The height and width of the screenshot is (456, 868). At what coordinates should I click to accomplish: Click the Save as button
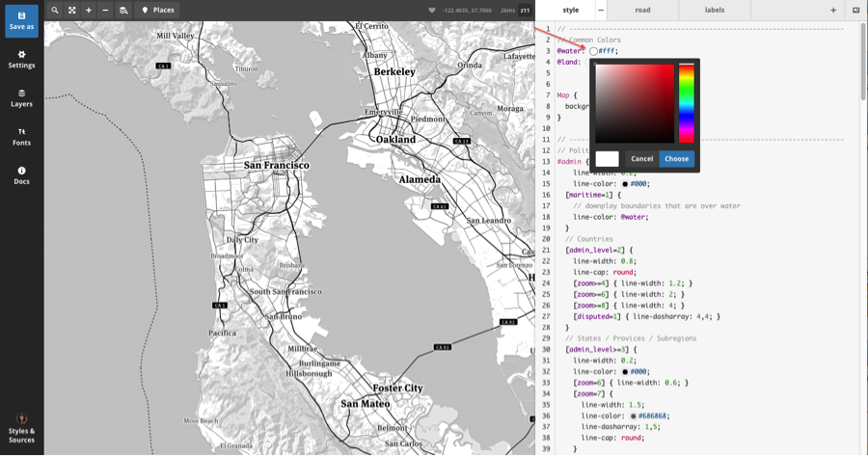pyautogui.click(x=21, y=20)
